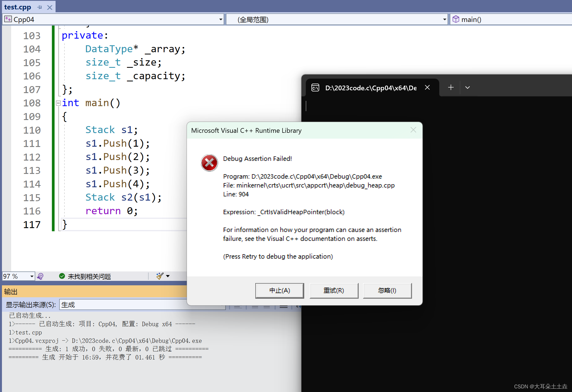The image size is (572, 392).
Task: Click the private: access specifier line
Action: pos(85,36)
